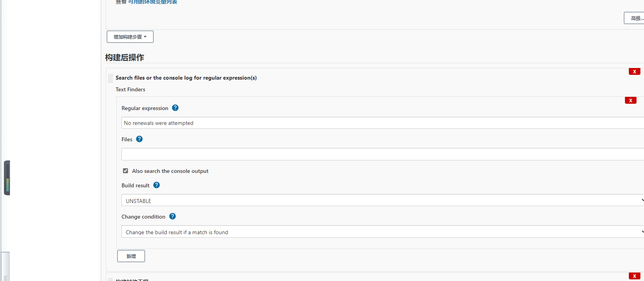This screenshot has width=644, height=281.
Task: Click the Also search the console output label
Action: pyautogui.click(x=170, y=171)
